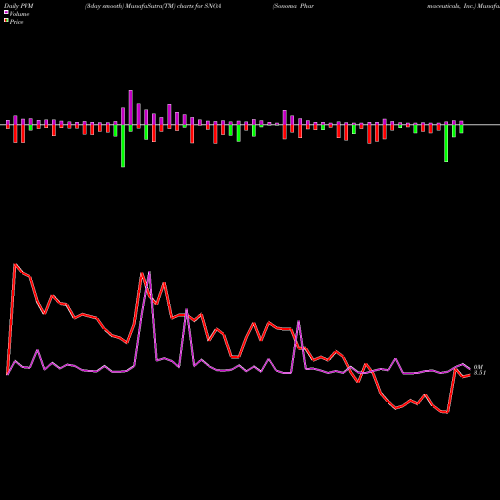Click the '0M' volume value label
Viewport: 500px width, 500px height.
coord(478,367)
